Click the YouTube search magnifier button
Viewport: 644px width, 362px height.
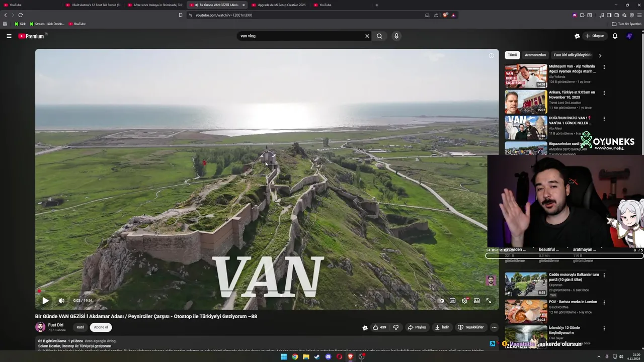pos(379,36)
